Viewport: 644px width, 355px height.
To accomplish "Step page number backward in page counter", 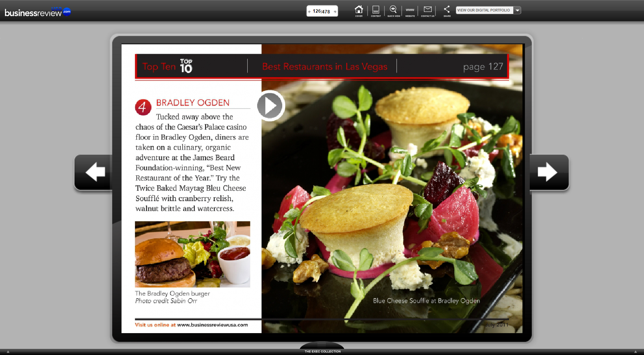I will point(309,12).
